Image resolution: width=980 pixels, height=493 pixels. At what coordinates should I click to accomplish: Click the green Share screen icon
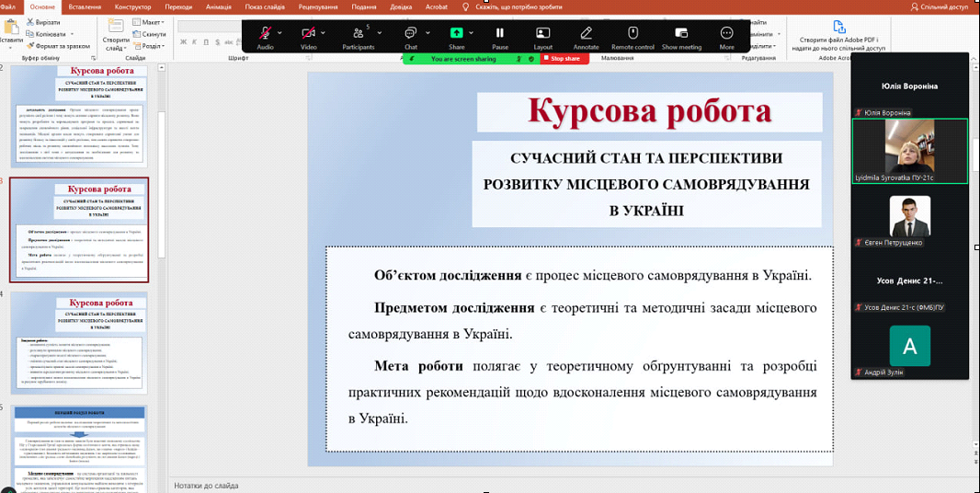click(x=457, y=33)
